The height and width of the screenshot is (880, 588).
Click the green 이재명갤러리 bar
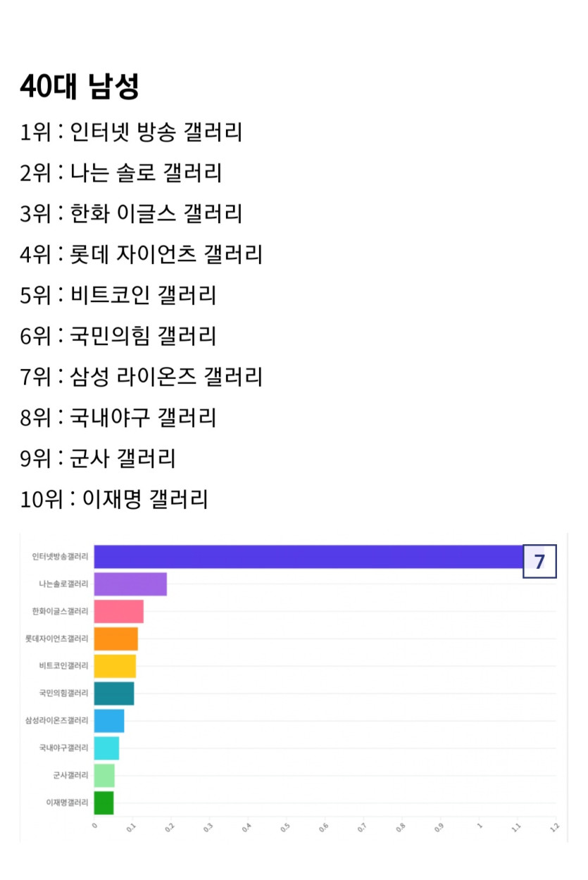coord(104,803)
